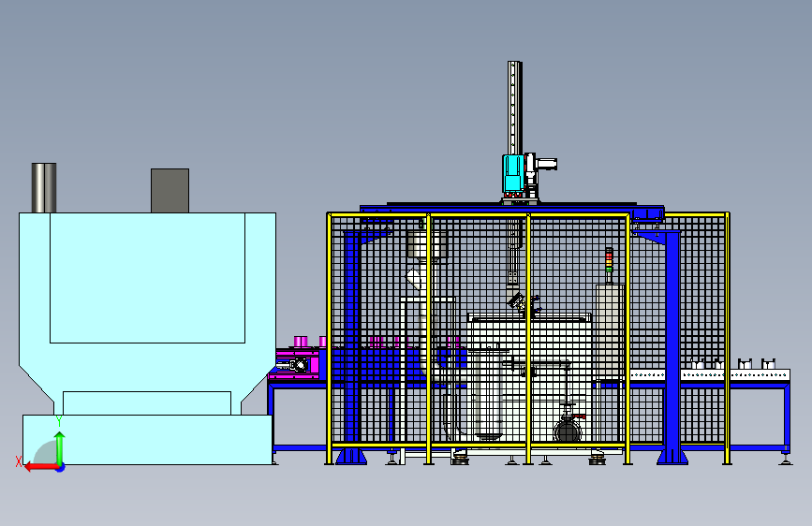Select the white output conveyor on right

tap(710, 374)
